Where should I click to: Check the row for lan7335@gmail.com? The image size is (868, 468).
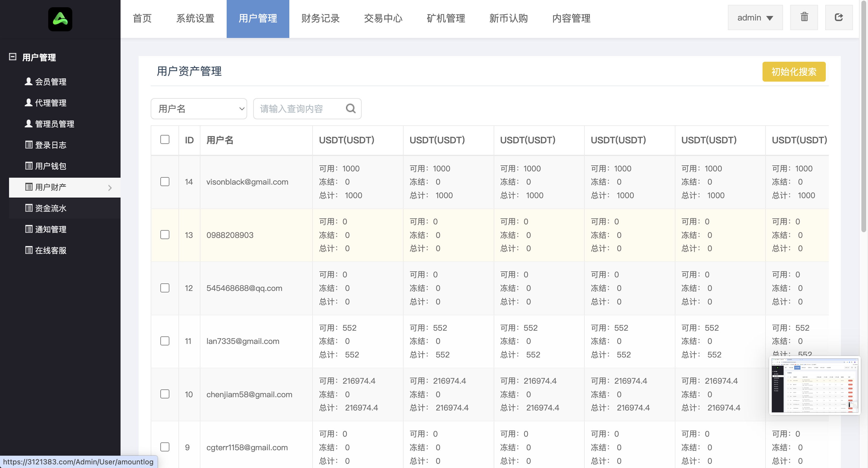tap(165, 341)
